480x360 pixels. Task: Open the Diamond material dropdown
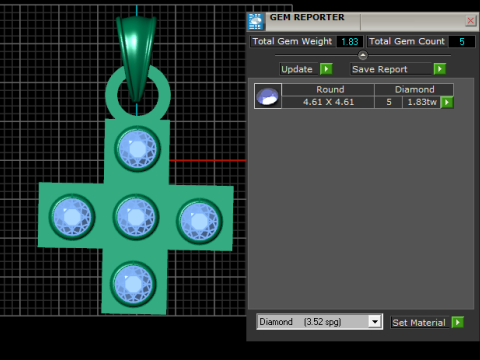[375, 322]
